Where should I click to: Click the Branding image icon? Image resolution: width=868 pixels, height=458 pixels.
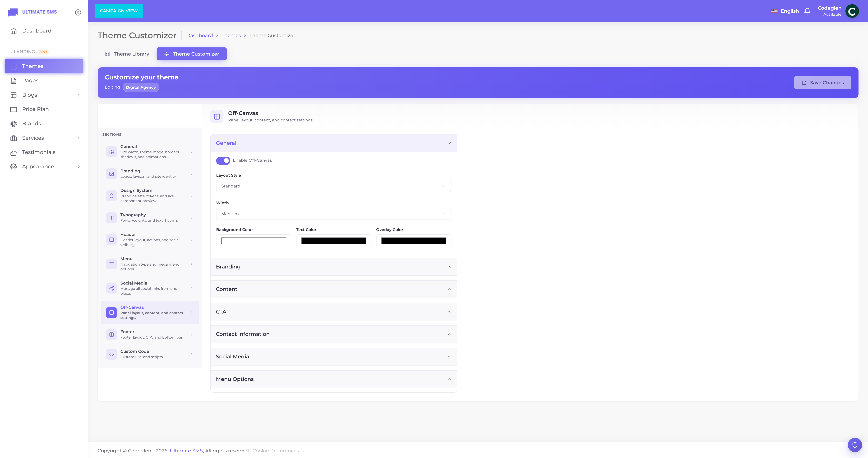(112, 174)
